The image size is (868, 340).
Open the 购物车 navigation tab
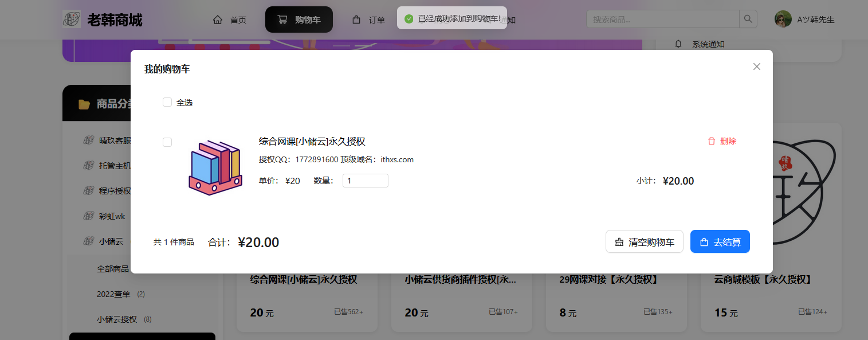(299, 20)
